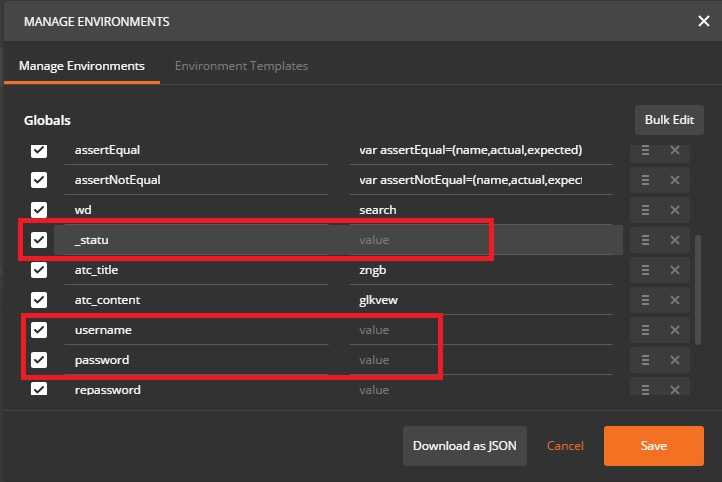Delete the assertEqual variable row
Image resolution: width=722 pixels, height=482 pixels.
click(674, 151)
